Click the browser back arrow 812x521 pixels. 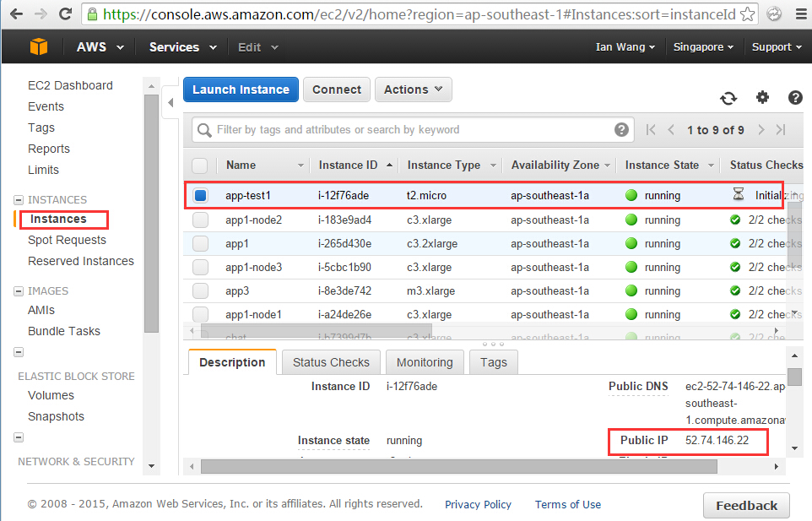[17, 14]
